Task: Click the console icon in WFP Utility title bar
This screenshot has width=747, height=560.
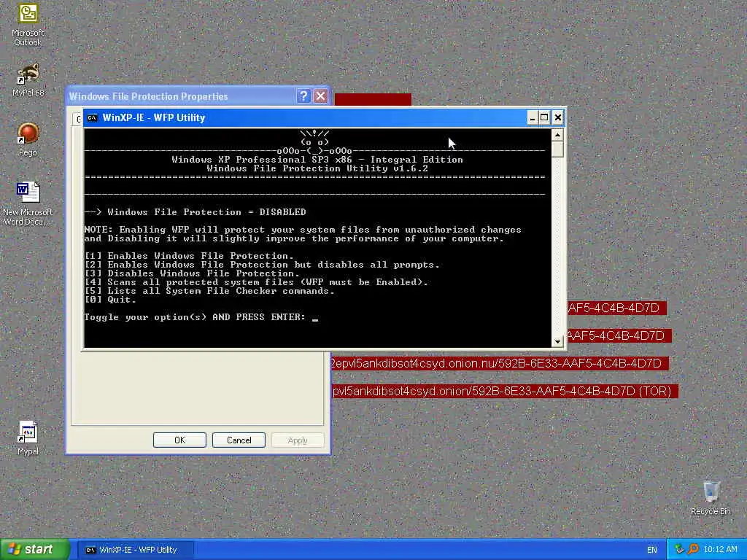Action: point(92,117)
